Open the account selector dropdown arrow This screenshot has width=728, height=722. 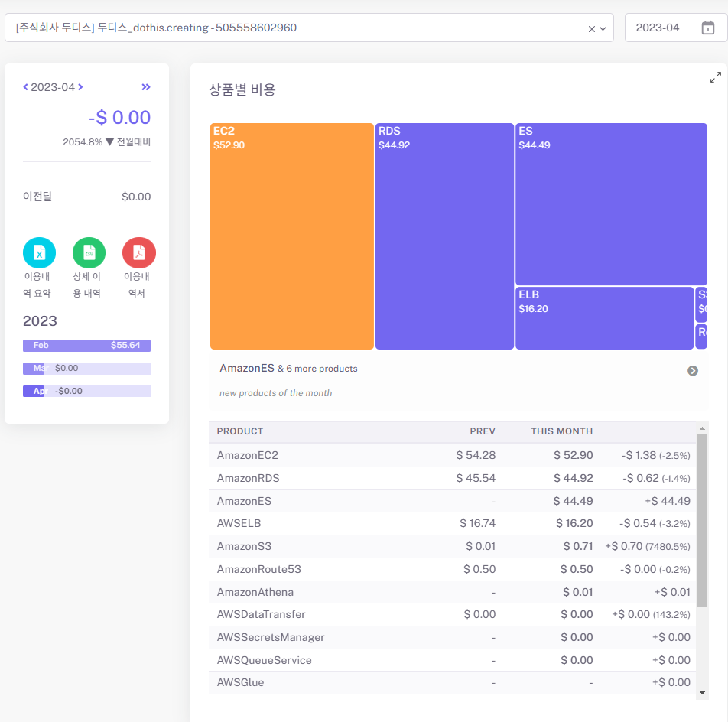603,29
